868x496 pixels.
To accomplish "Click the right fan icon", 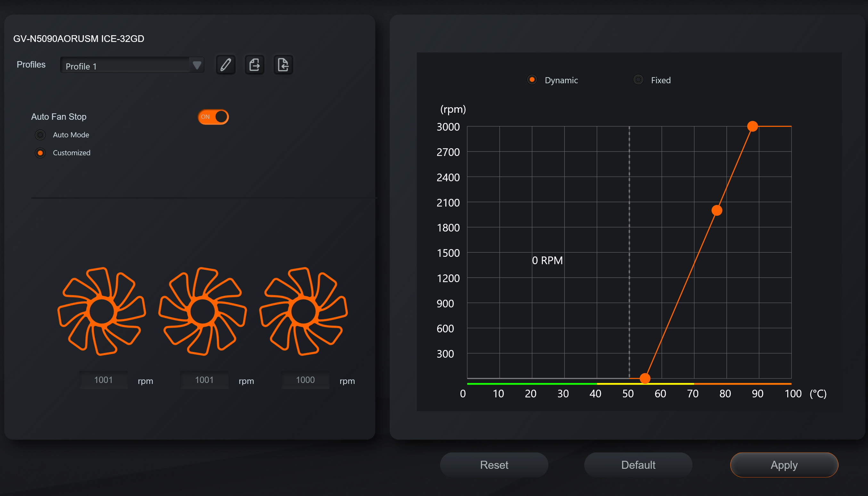I will click(x=303, y=311).
